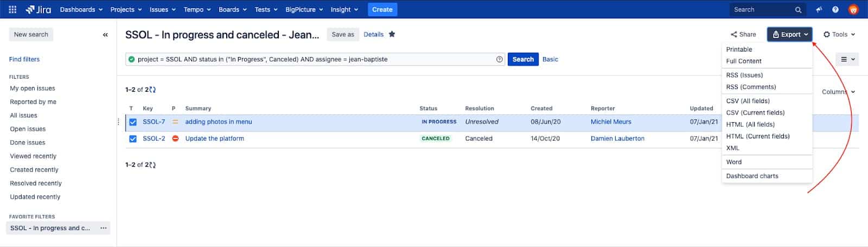Open the list view layout switcher

click(x=848, y=59)
